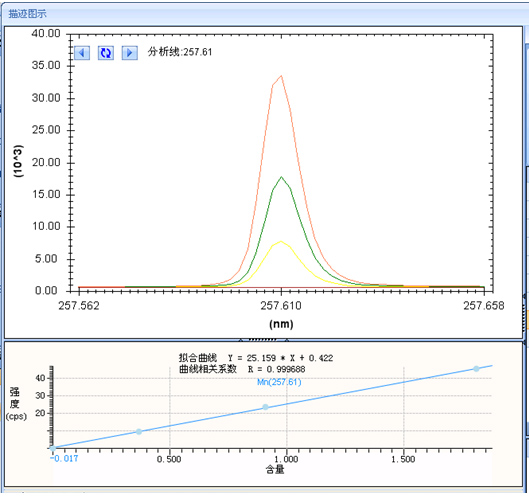
Task: Click the yellow peak curve apex
Action: 281,241
